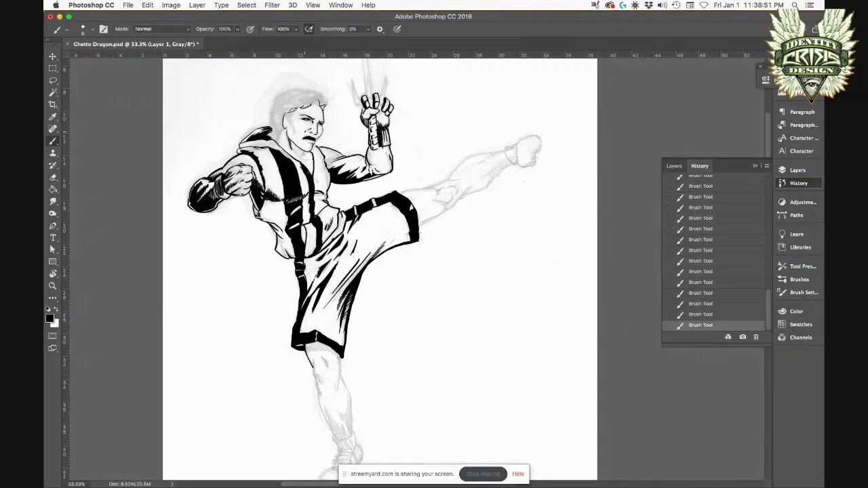The image size is (868, 488).
Task: Swap foreground and background colors
Action: click(57, 309)
